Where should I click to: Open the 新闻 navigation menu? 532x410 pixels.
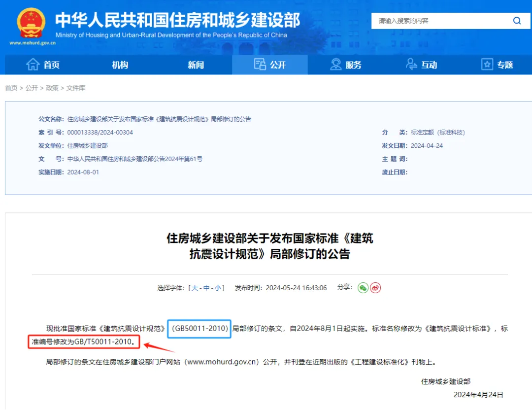(196, 65)
